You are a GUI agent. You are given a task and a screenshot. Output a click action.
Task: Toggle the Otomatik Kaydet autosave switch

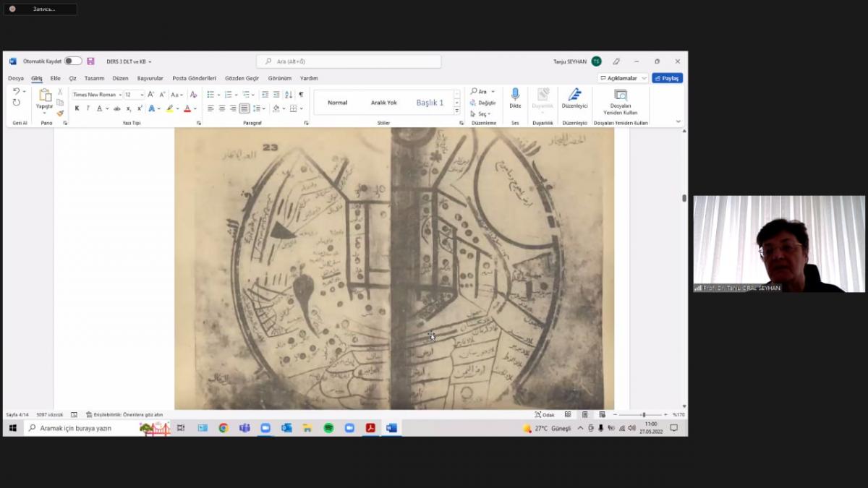[73, 61]
